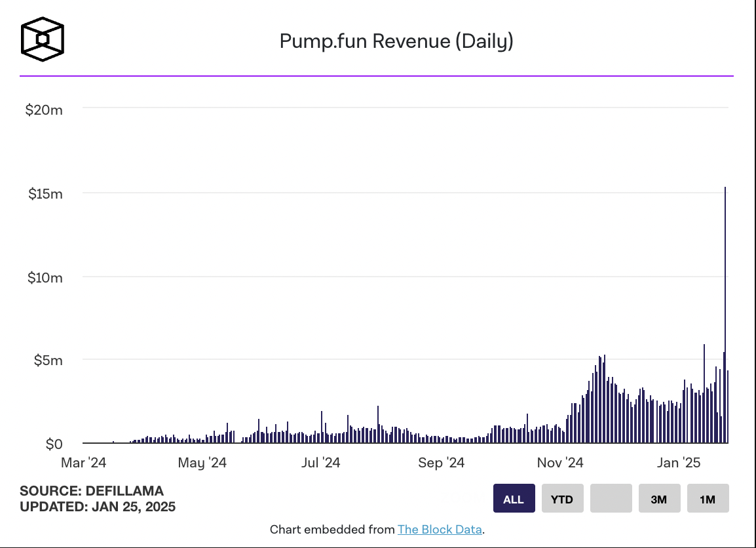Click the $15m y-axis label
The height and width of the screenshot is (548, 756).
(45, 194)
